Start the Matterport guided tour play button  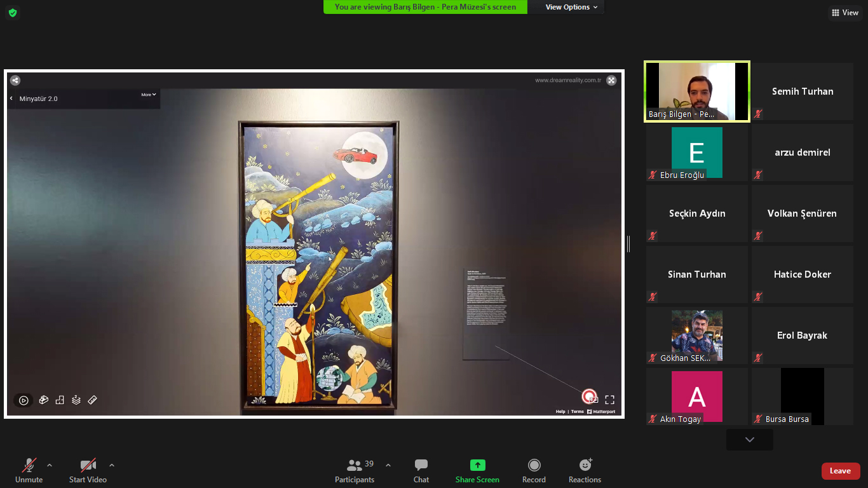click(24, 400)
